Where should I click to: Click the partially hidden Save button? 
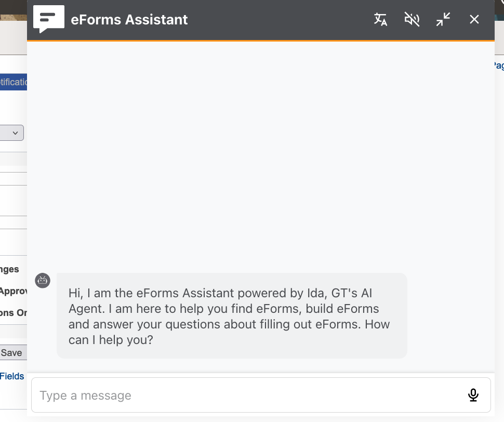pyautogui.click(x=14, y=352)
